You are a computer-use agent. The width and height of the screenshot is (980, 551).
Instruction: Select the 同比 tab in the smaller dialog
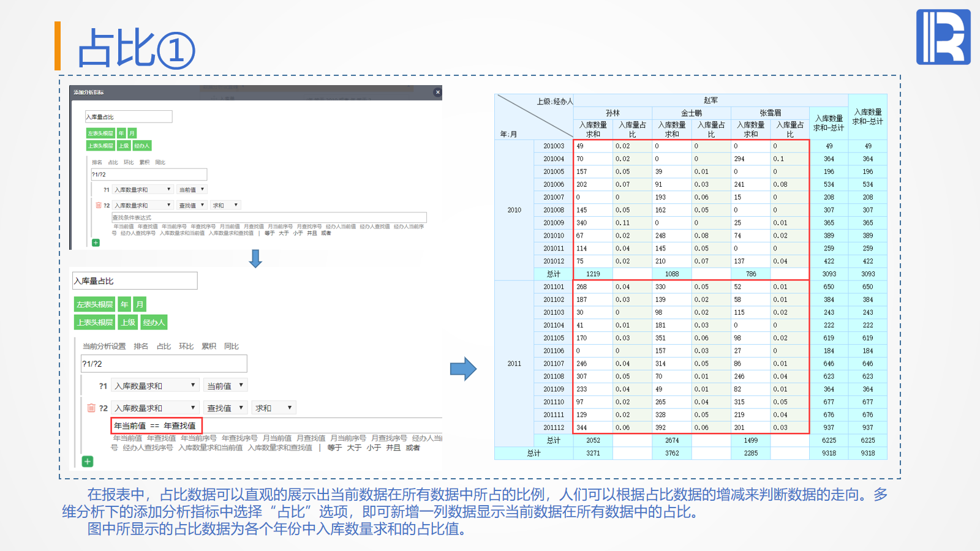pos(160,162)
